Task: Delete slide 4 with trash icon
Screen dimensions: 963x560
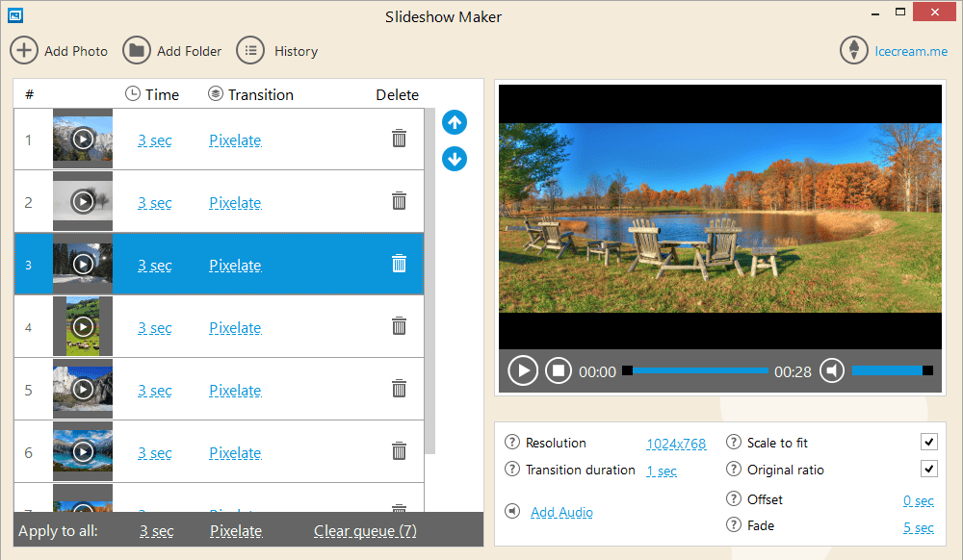Action: [x=400, y=326]
